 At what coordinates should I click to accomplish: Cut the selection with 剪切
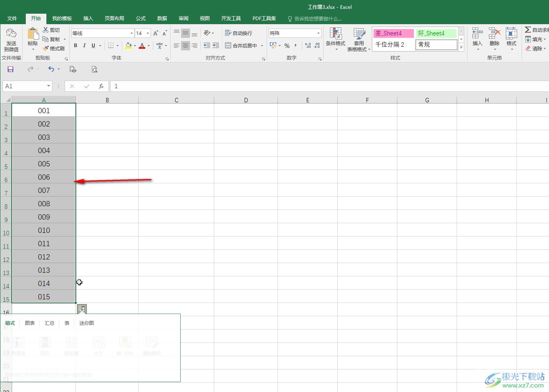click(x=51, y=30)
